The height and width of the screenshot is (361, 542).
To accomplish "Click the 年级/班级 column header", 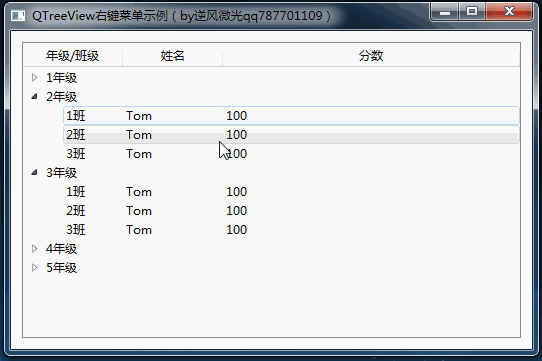I will (73, 55).
